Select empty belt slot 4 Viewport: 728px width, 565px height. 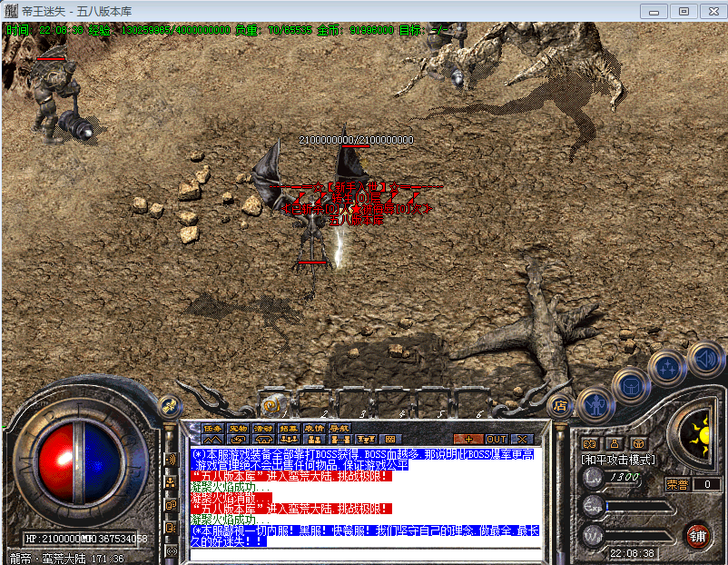tap(391, 403)
